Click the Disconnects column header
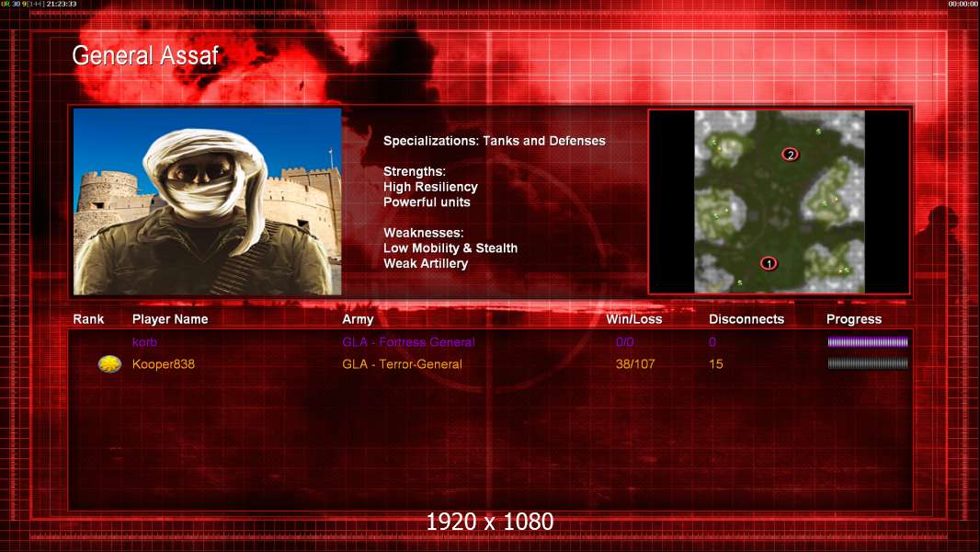980x552 pixels. [746, 319]
